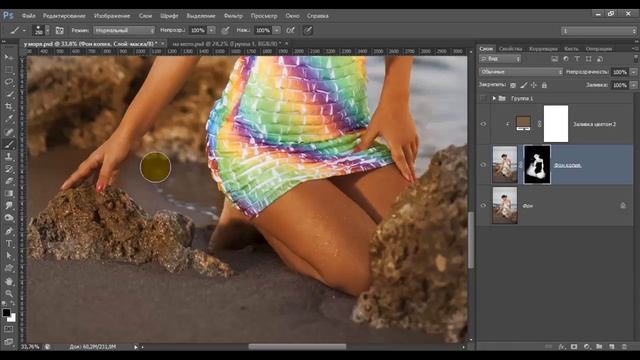
Task: Toggle lock image pixels brush icon
Action: point(524,85)
